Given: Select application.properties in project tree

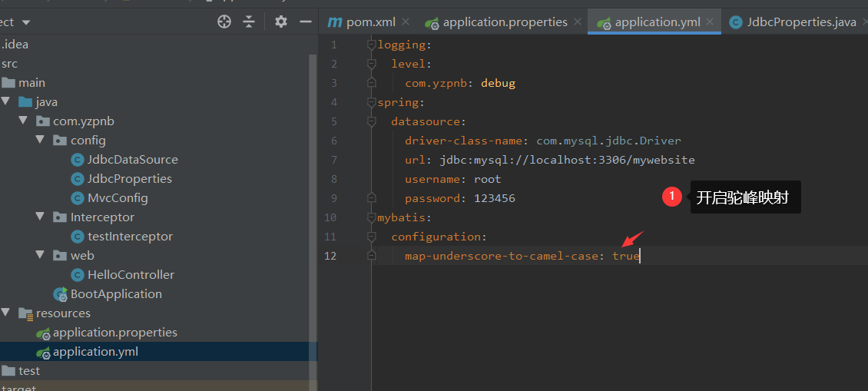Looking at the screenshot, I should [115, 333].
